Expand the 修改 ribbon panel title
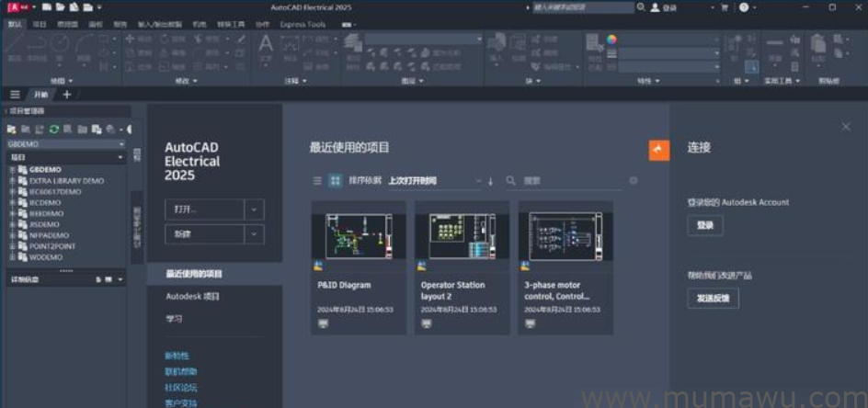The width and height of the screenshot is (868, 408). pyautogui.click(x=186, y=81)
